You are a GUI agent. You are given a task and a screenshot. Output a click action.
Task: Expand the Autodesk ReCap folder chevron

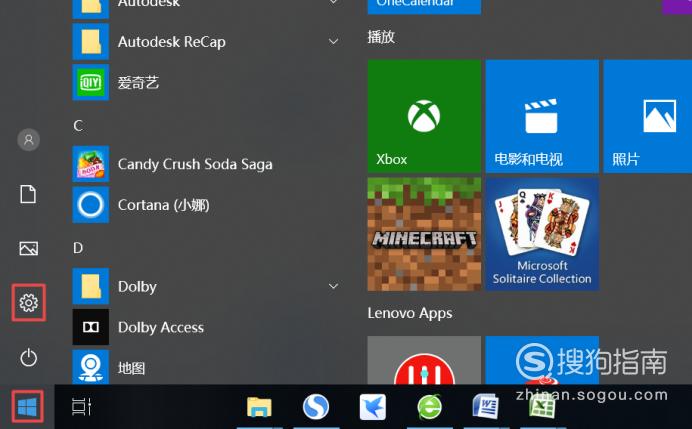(334, 41)
